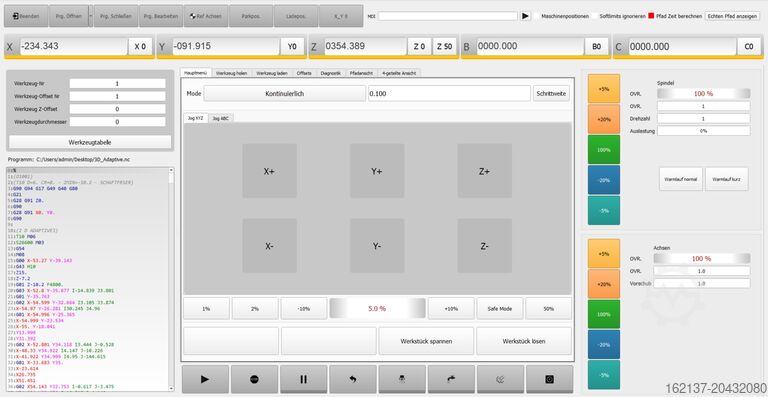Screen dimensions: 768x397
Task: Zero the Y axis with Y0
Action: tap(292, 47)
